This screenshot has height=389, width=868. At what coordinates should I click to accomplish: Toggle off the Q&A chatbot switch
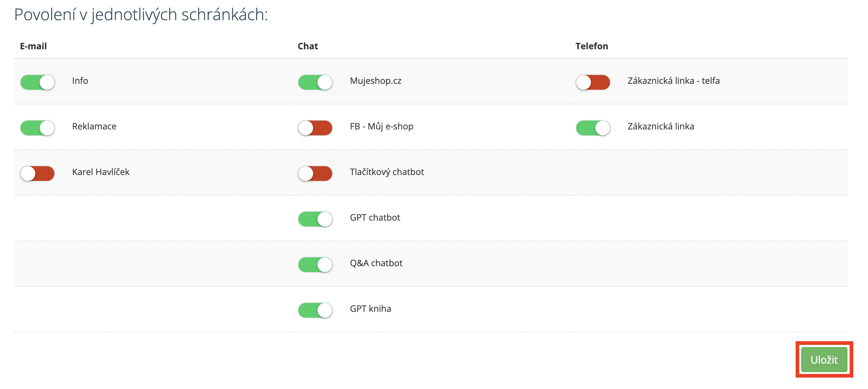tap(315, 264)
